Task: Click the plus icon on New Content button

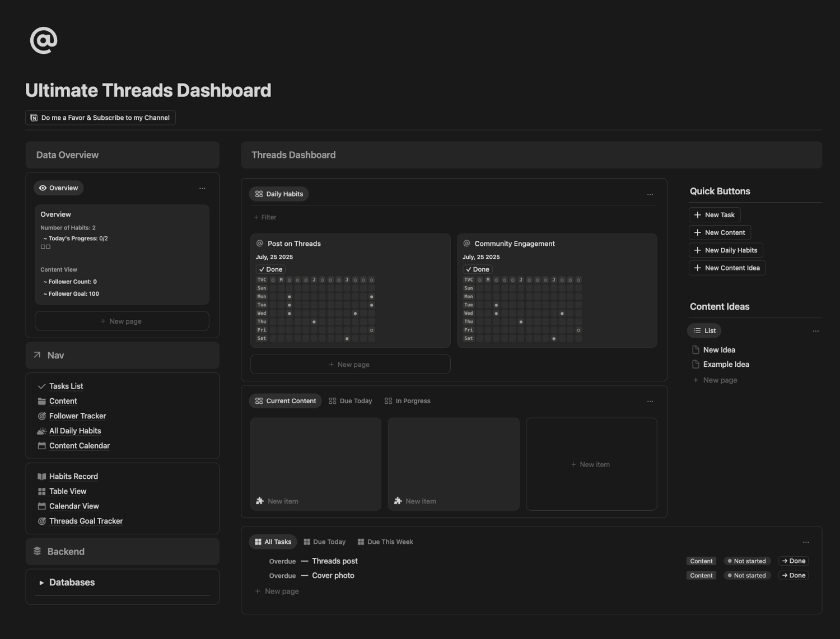Action: [697, 232]
